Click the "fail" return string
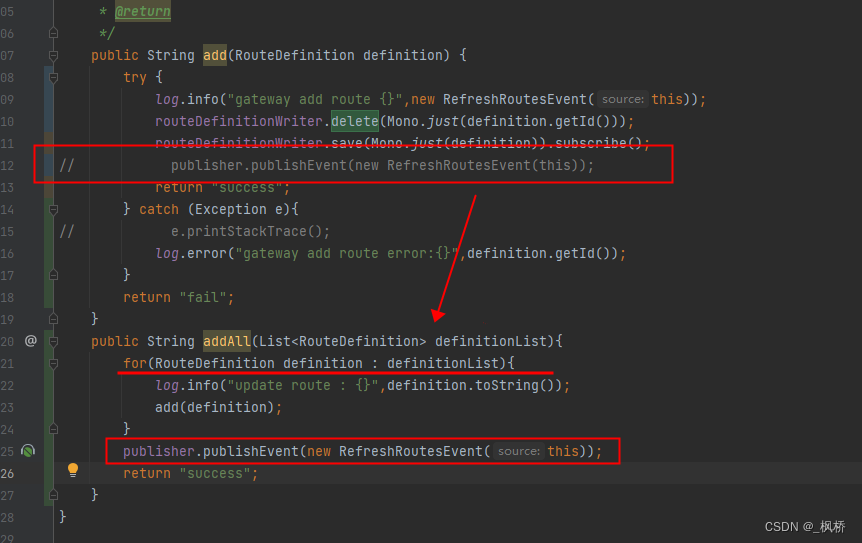Image resolution: width=862 pixels, height=543 pixels. point(203,297)
